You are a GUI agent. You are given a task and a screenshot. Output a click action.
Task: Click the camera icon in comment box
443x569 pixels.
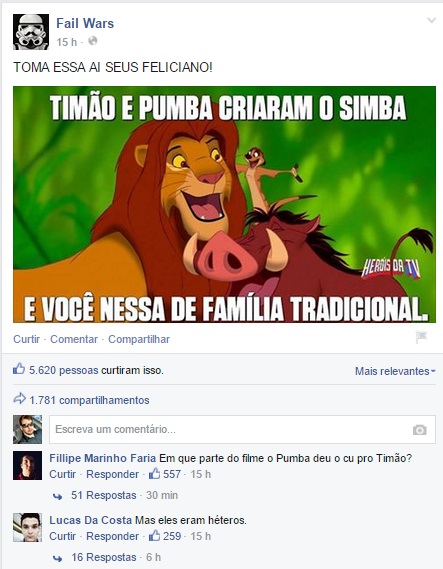pyautogui.click(x=419, y=430)
